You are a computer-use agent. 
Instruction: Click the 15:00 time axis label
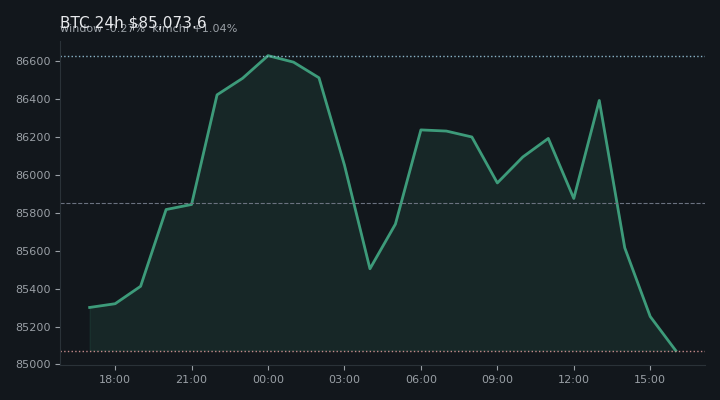pos(650,379)
